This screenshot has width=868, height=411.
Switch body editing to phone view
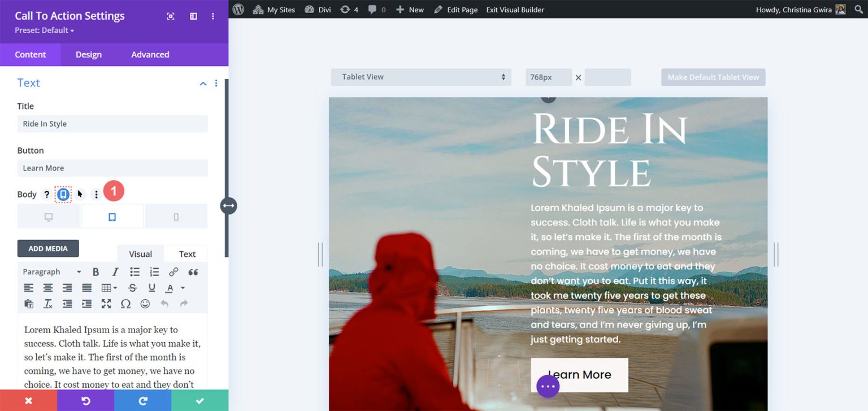176,216
